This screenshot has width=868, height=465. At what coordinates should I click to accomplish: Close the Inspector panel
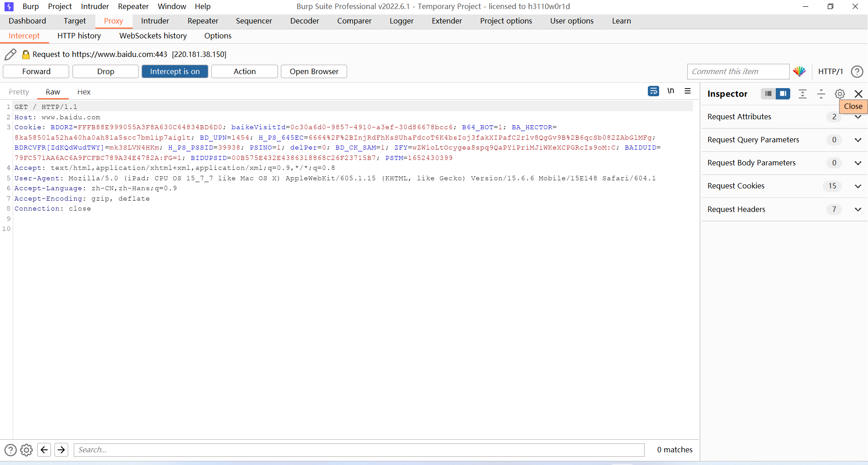859,94
